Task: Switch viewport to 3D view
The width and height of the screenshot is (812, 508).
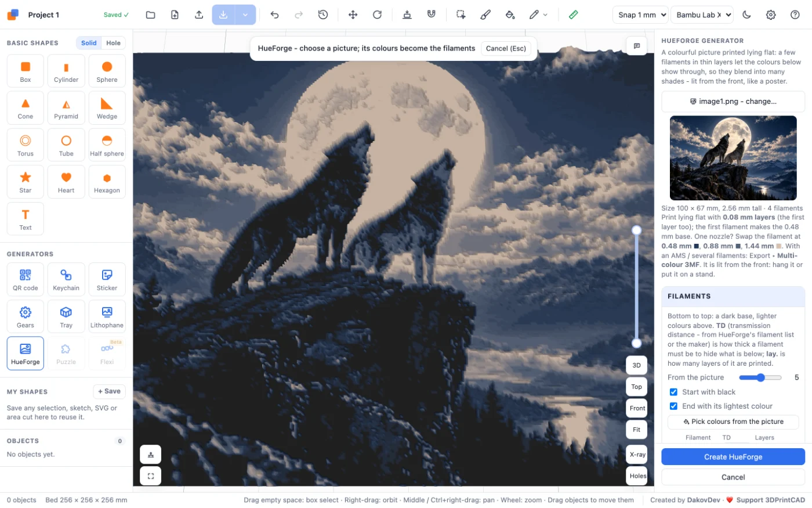Action: [x=636, y=365]
